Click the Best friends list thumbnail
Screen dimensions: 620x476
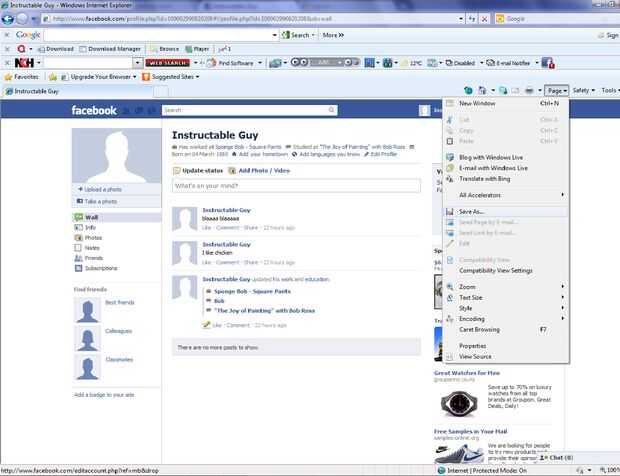coord(87,311)
